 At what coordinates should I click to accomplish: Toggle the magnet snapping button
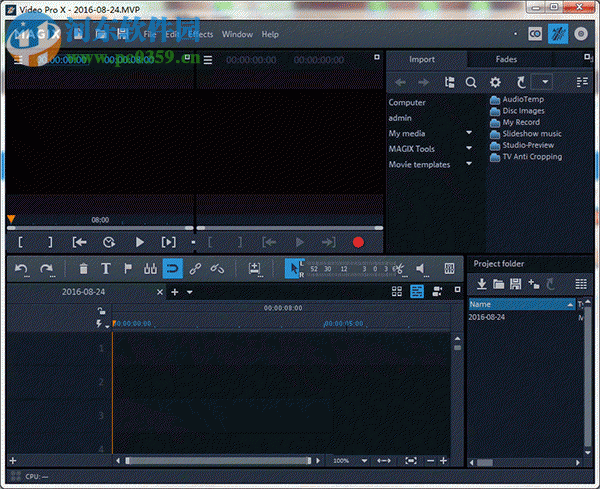173,269
